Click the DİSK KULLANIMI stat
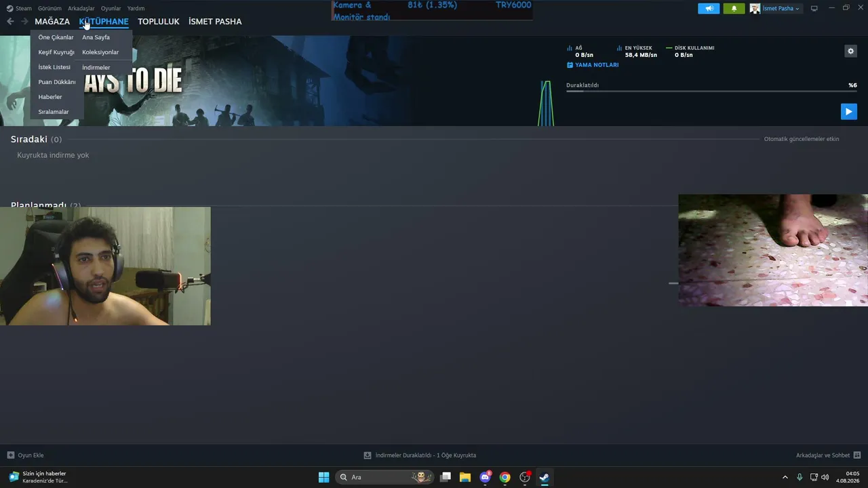This screenshot has width=868, height=488. (690, 52)
